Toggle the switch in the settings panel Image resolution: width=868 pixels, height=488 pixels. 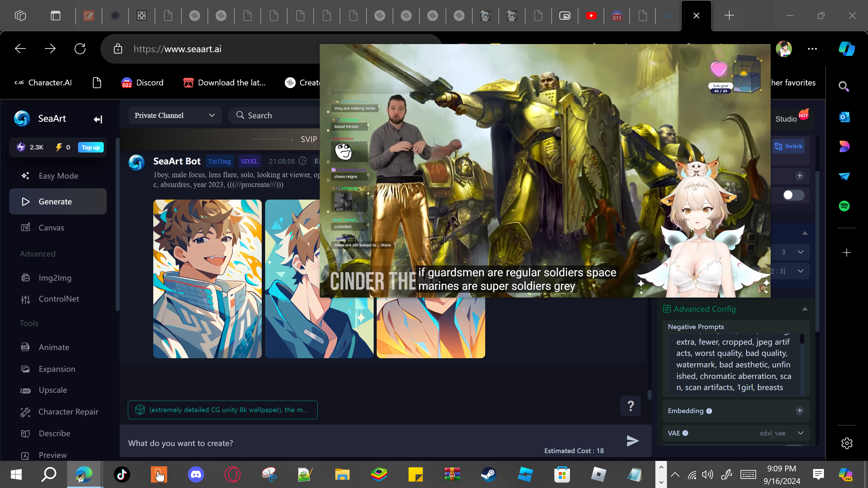(x=793, y=195)
